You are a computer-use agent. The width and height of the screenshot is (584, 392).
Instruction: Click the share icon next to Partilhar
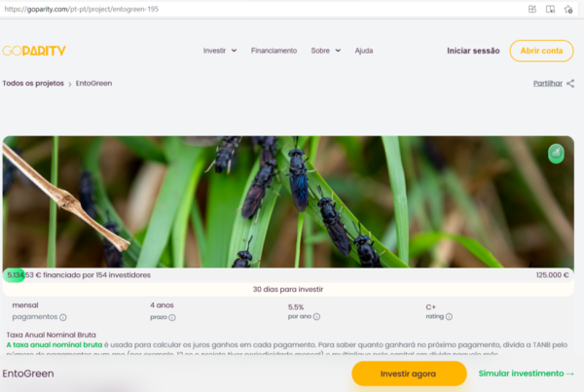pos(570,84)
